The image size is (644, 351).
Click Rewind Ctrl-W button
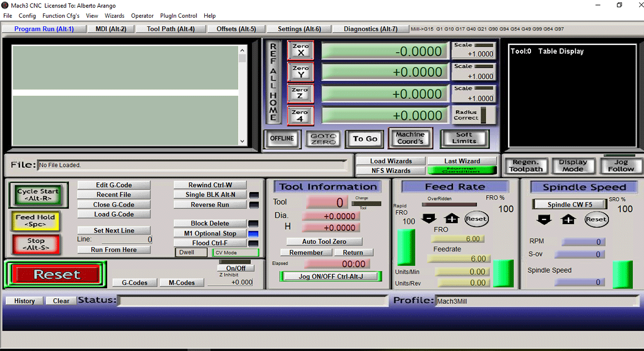pos(210,185)
